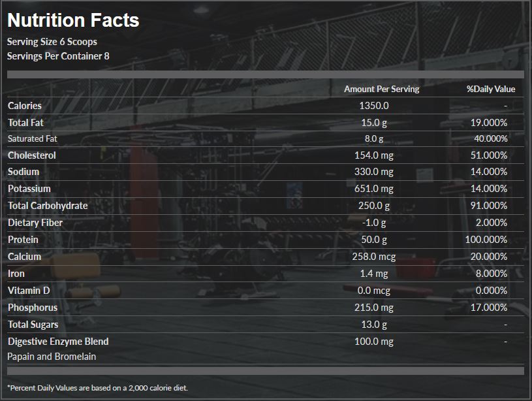Click the Dietary Fiber -1.0 g amount
The height and width of the screenshot is (401, 532).
(x=374, y=223)
